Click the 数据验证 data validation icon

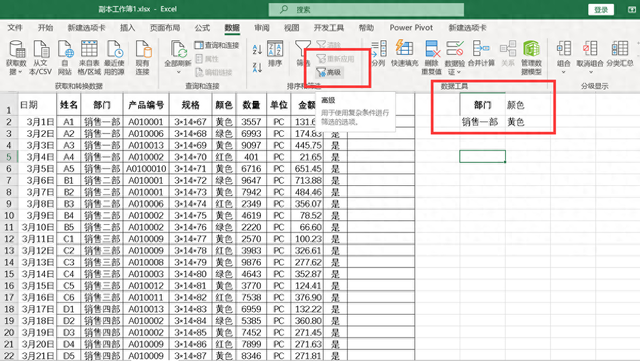pyautogui.click(x=454, y=49)
